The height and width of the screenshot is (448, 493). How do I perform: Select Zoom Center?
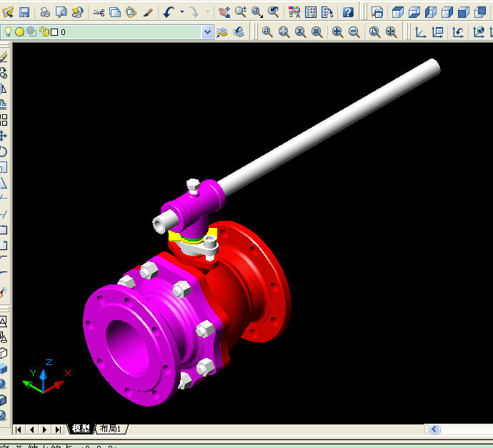click(x=317, y=31)
